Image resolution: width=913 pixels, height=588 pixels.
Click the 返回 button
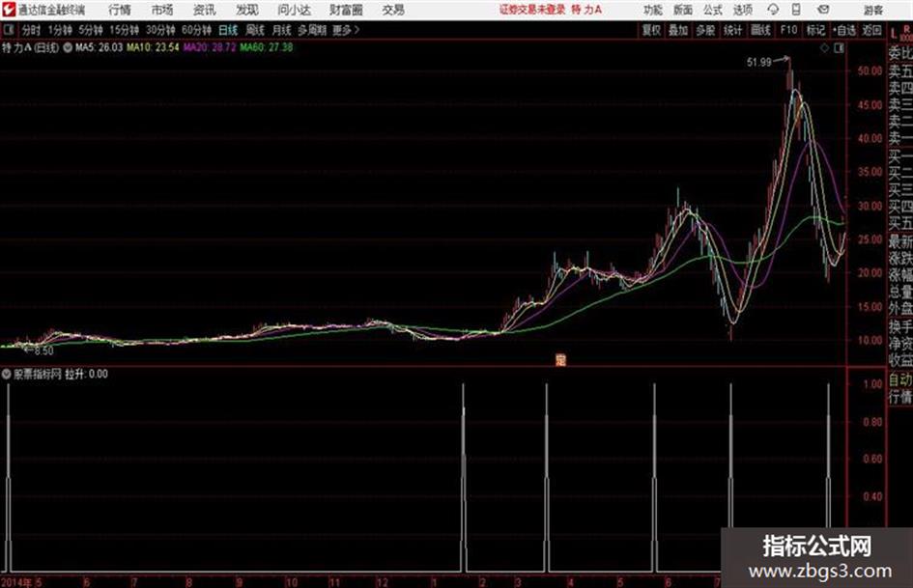pos(871,30)
